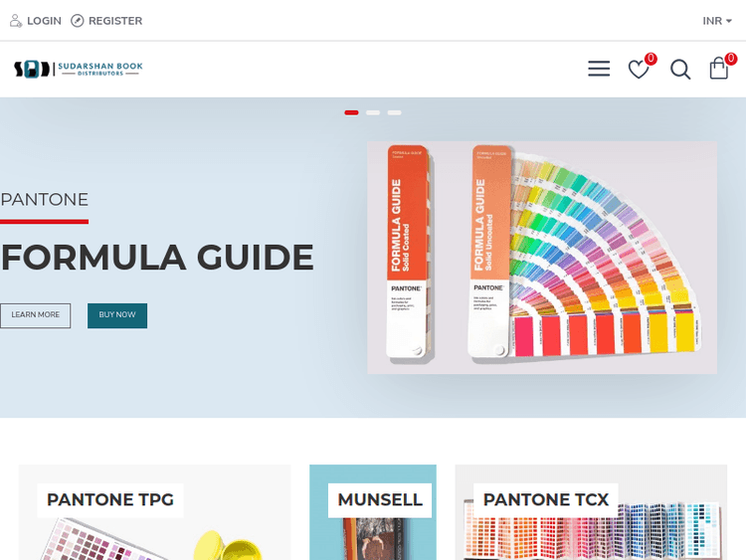Click the search magnifier icon

[680, 70]
